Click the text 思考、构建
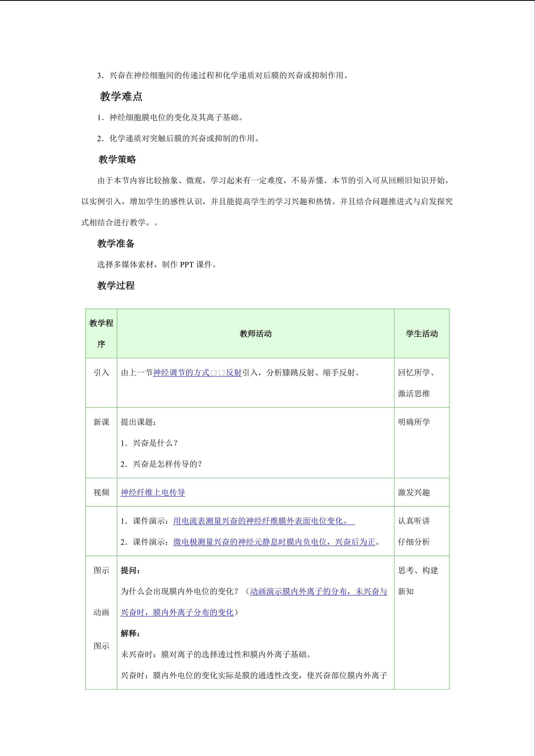535x756 pixels. 418,570
